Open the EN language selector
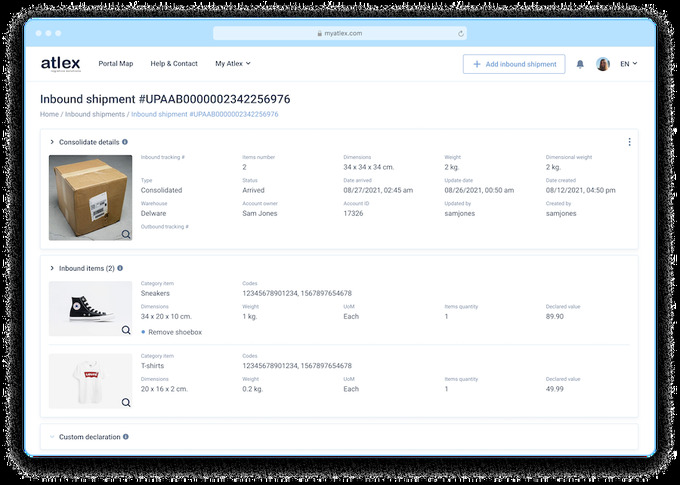 [x=628, y=64]
